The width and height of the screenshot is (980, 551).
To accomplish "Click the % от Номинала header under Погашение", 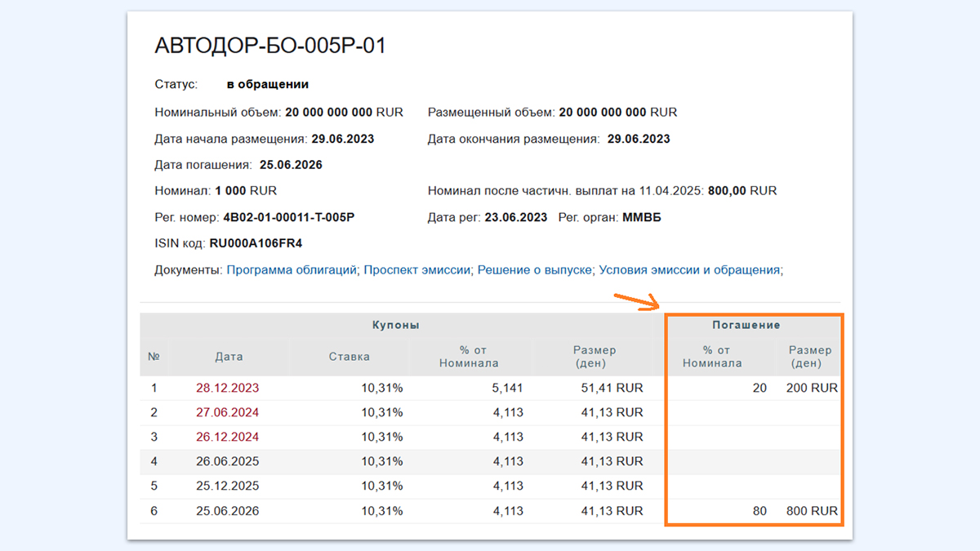I will (x=712, y=357).
